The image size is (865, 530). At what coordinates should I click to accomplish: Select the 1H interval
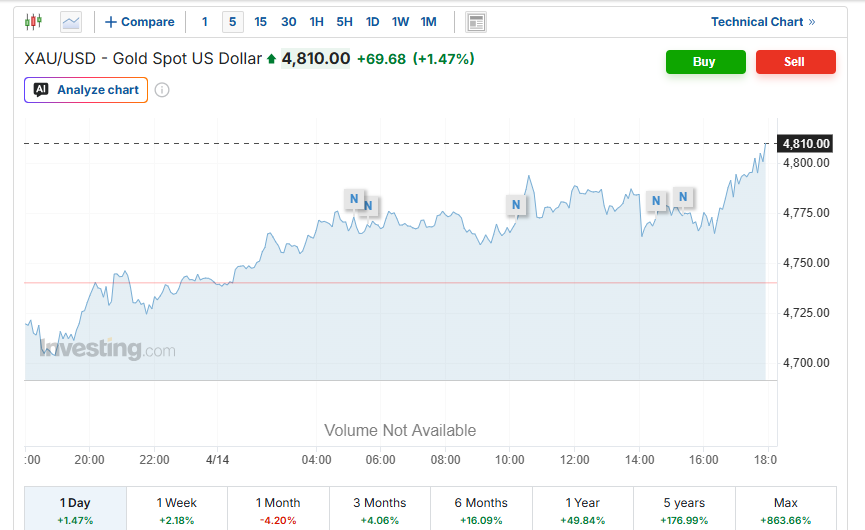[x=316, y=22]
